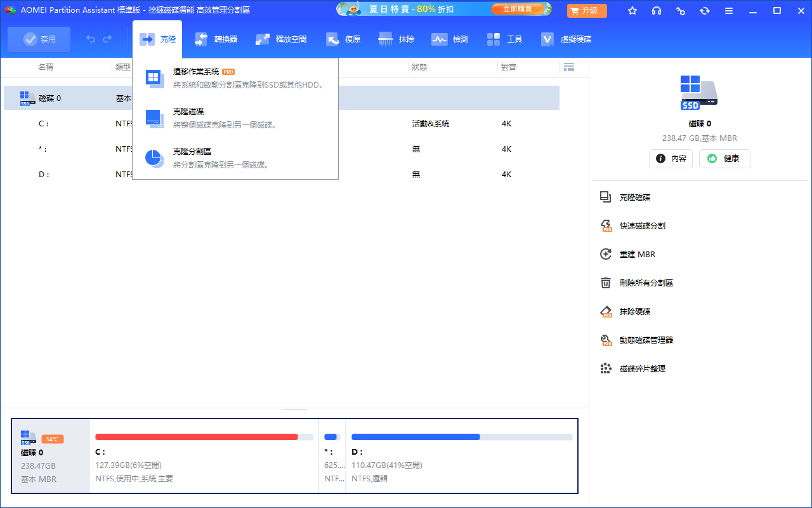Select the *: partition row in the list
The width and height of the screenshot is (812, 508).
[x=282, y=149]
